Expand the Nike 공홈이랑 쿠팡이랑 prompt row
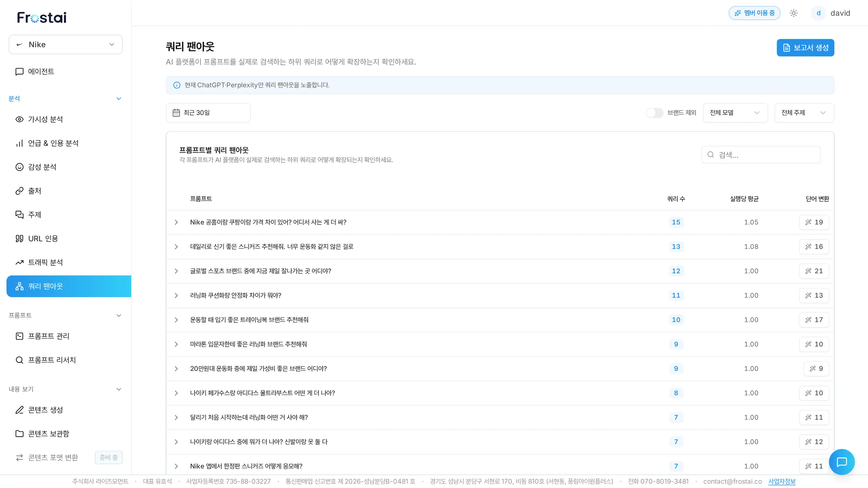This screenshot has height=488, width=868. click(x=176, y=222)
